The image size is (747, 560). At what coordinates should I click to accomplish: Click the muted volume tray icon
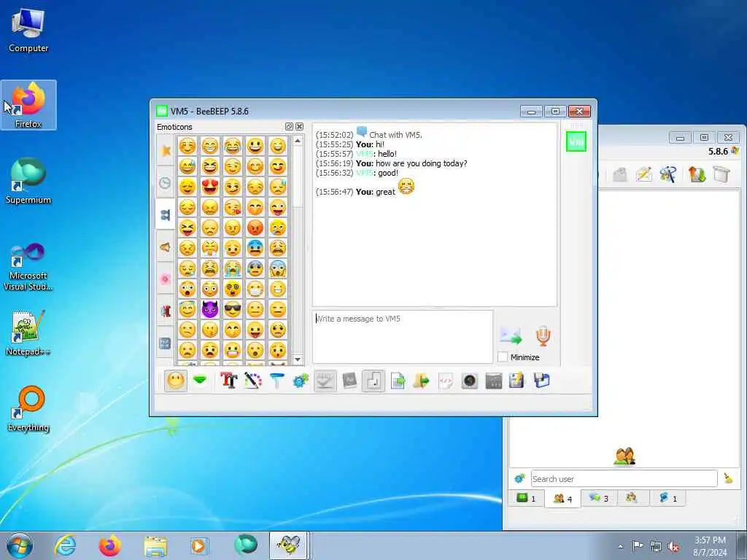pos(673,547)
